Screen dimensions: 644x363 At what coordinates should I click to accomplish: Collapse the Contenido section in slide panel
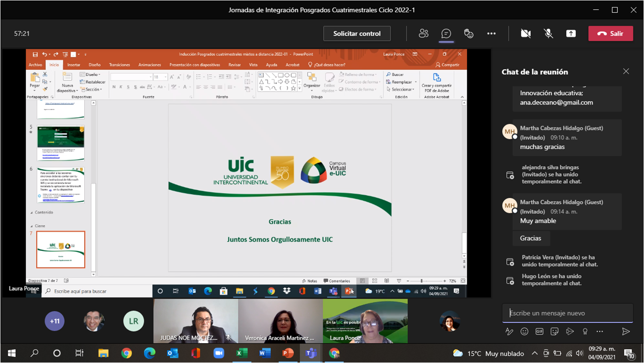(32, 212)
